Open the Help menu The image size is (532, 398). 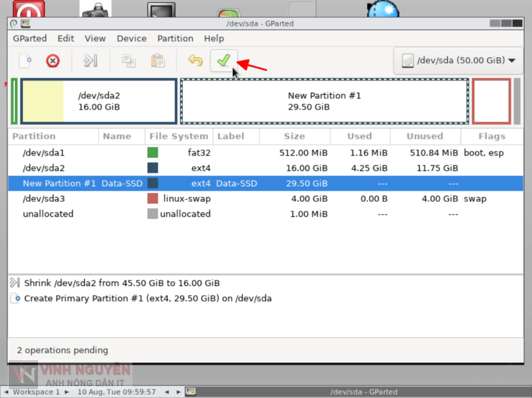point(214,38)
